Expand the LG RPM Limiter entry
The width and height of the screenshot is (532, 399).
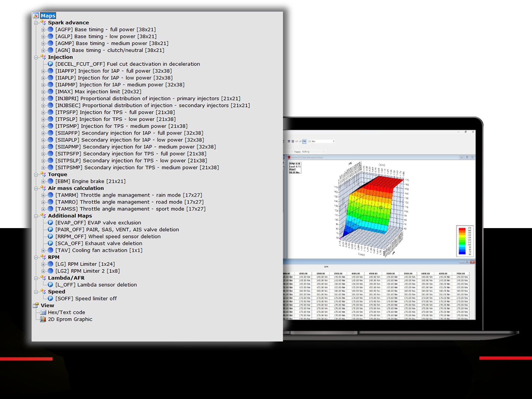point(43,264)
